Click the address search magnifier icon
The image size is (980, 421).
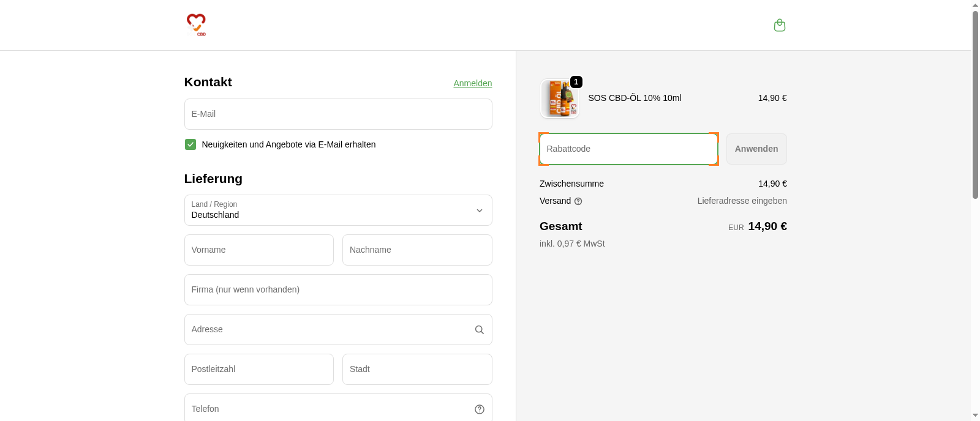tap(479, 330)
